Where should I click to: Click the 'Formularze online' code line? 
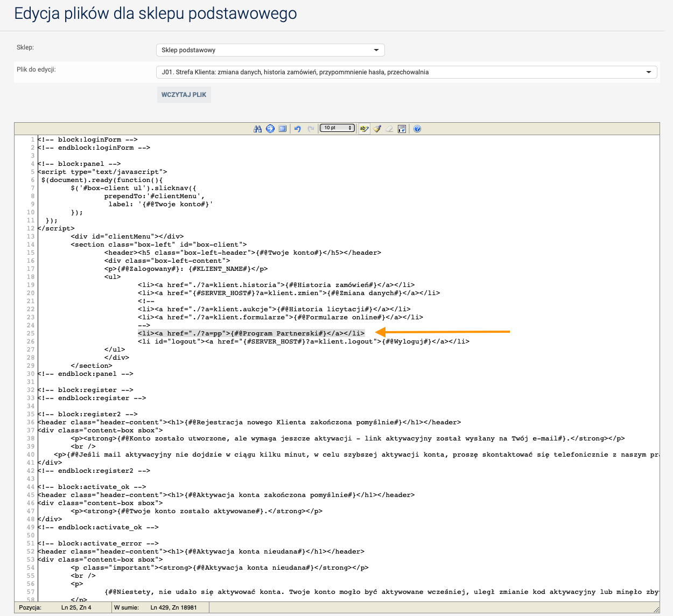(281, 317)
